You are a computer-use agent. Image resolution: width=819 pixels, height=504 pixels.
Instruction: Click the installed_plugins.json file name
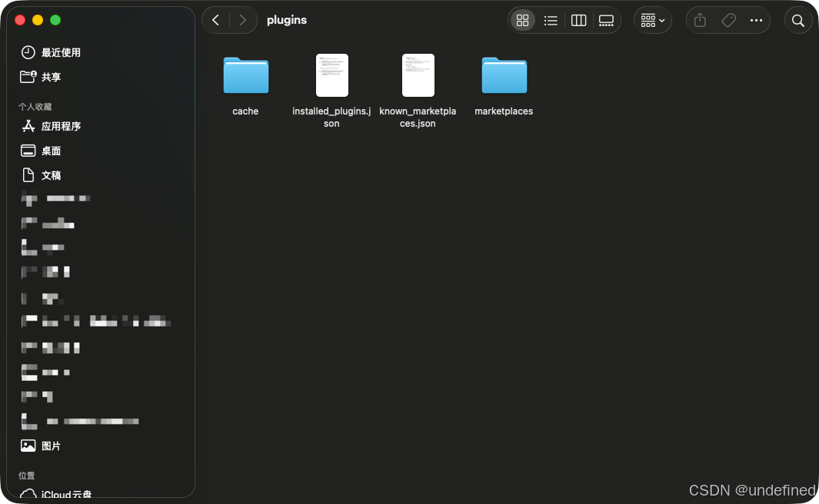pyautogui.click(x=331, y=118)
